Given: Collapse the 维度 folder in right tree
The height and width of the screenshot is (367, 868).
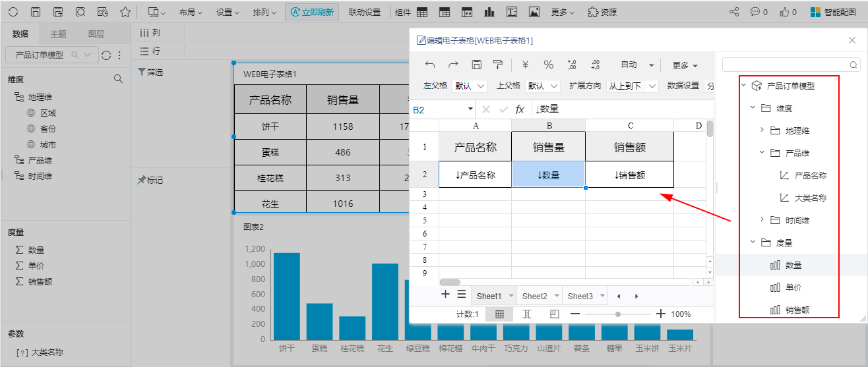Looking at the screenshot, I should [x=753, y=108].
